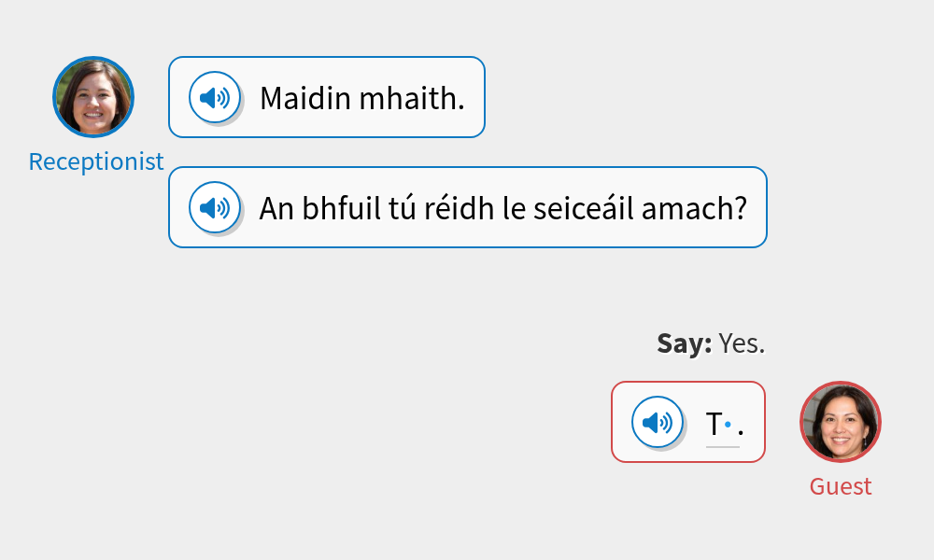Tap the audio icon on the second Receptionist message
The height and width of the screenshot is (560, 934).
click(213, 207)
